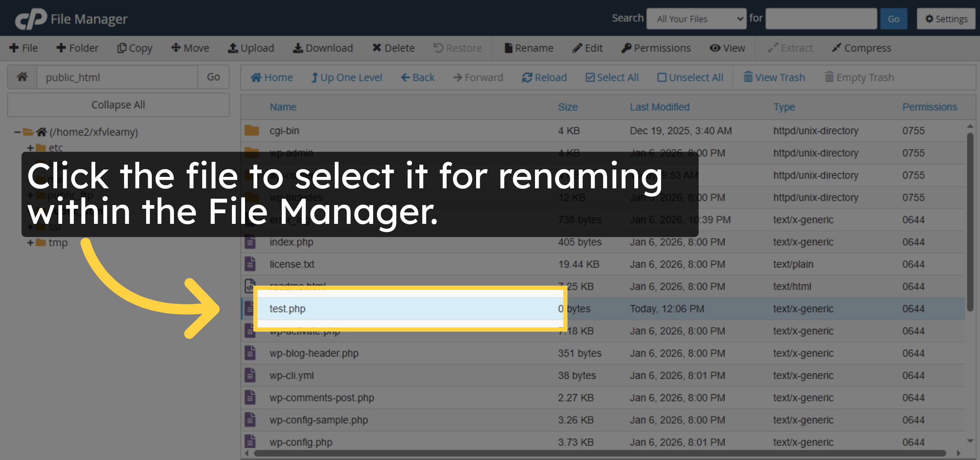This screenshot has width=980, height=460.
Task: Move the selected file
Action: [189, 48]
